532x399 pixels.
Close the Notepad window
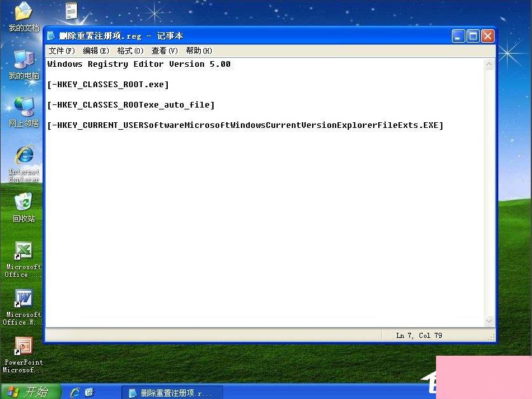tap(488, 36)
